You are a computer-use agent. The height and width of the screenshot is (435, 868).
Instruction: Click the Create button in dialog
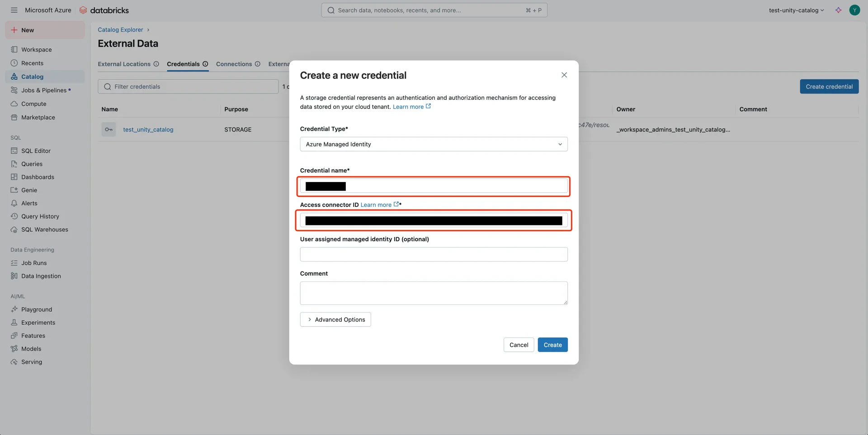click(552, 345)
